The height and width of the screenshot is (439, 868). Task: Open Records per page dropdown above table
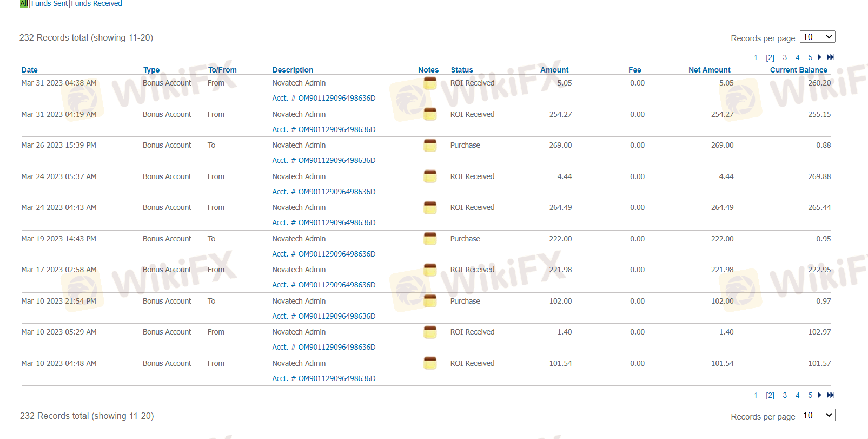click(818, 37)
